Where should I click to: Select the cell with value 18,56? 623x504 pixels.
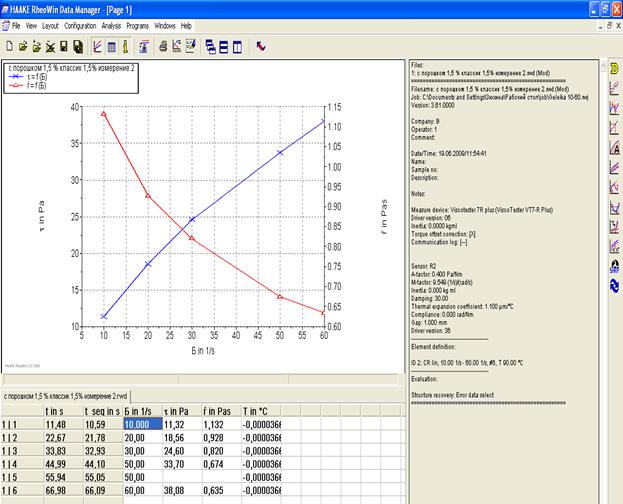point(182,438)
